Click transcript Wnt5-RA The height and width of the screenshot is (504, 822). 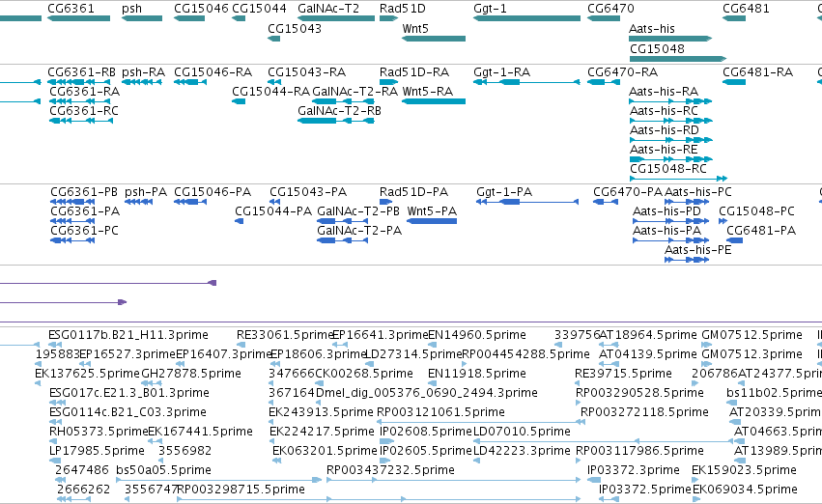pyautogui.click(x=427, y=91)
